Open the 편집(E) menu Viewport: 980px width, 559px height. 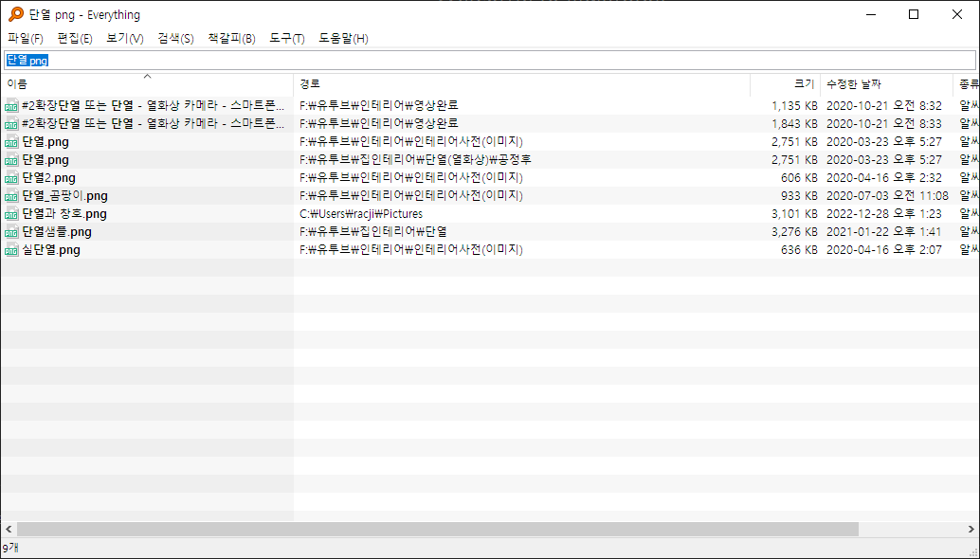click(x=74, y=39)
